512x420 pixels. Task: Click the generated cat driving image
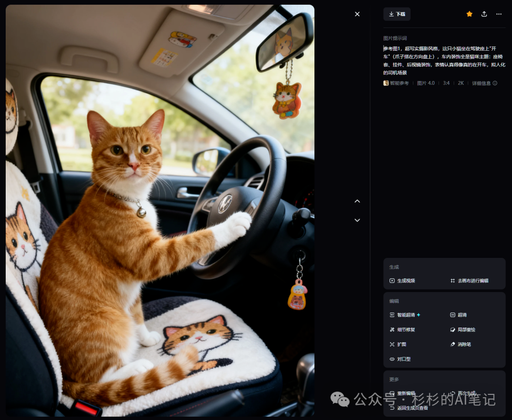click(x=160, y=210)
